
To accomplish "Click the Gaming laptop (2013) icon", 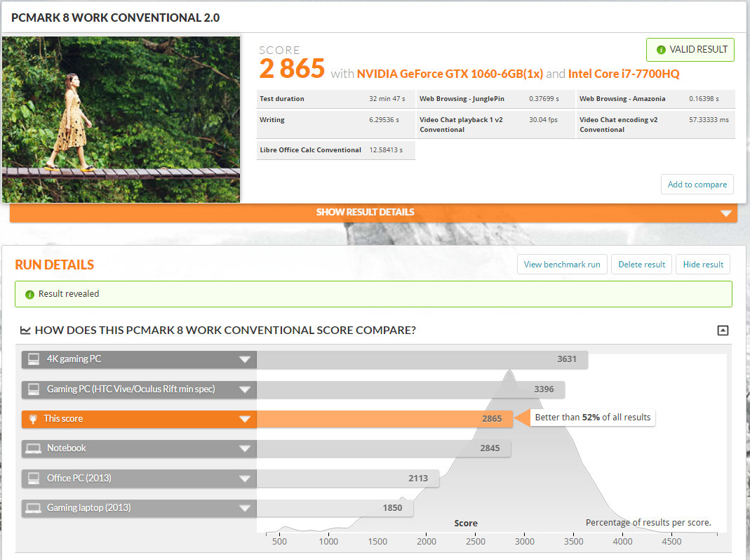I will coord(33,508).
